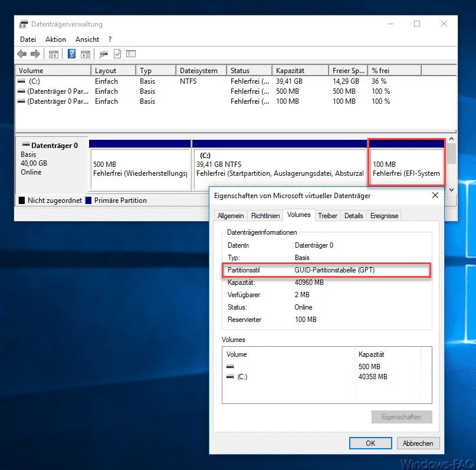Open Help via the blue question mark icon
The height and width of the screenshot is (470, 476).
click(73, 53)
